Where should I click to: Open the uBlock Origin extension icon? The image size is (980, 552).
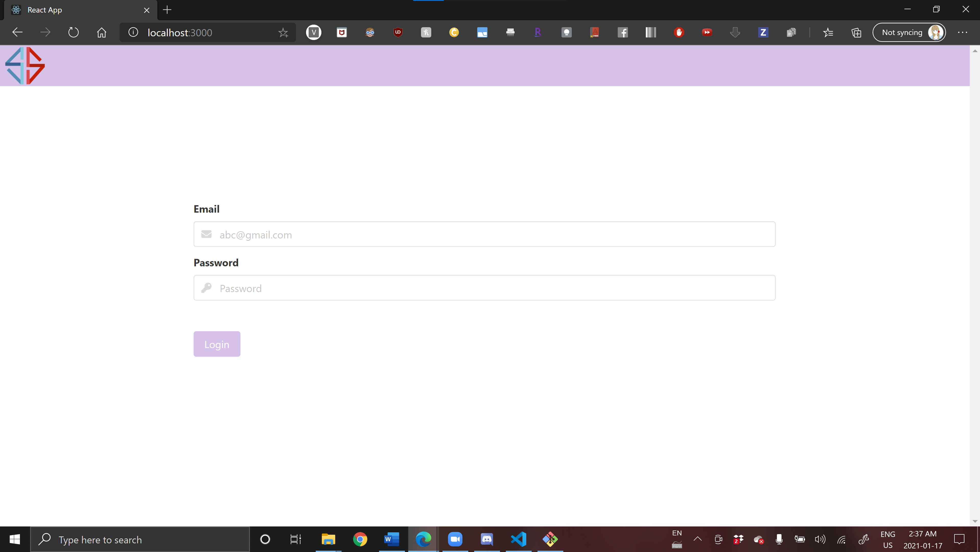pos(398,32)
